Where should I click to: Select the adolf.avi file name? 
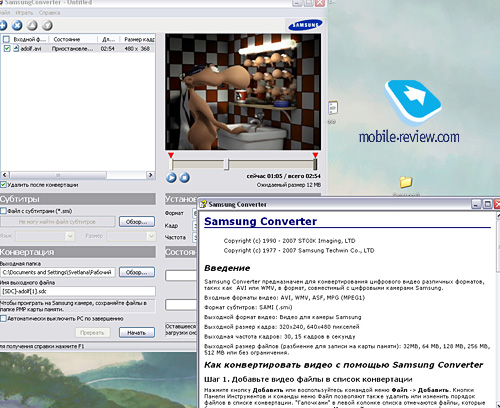31,49
